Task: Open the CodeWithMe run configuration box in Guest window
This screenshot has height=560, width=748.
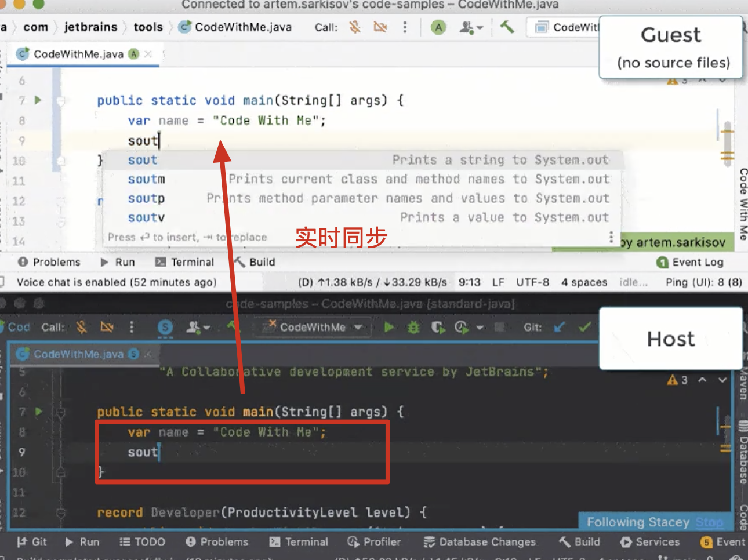Action: point(564,27)
